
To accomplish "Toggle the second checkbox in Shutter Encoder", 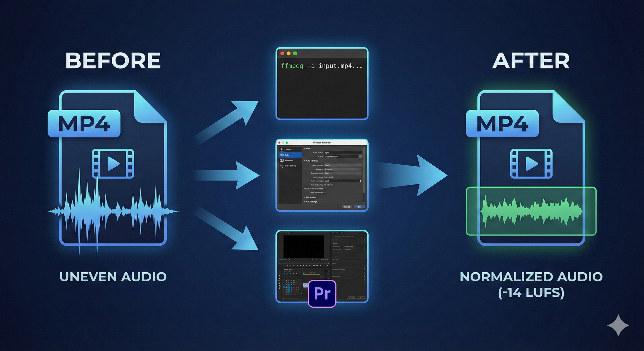I will [x=325, y=193].
